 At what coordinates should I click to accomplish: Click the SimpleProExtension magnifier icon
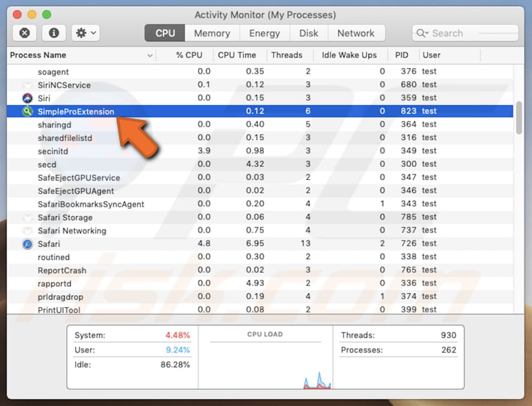27,111
